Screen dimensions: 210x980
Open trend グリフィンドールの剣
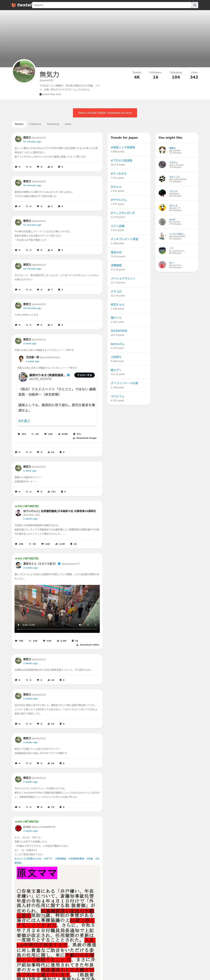pos(125,383)
